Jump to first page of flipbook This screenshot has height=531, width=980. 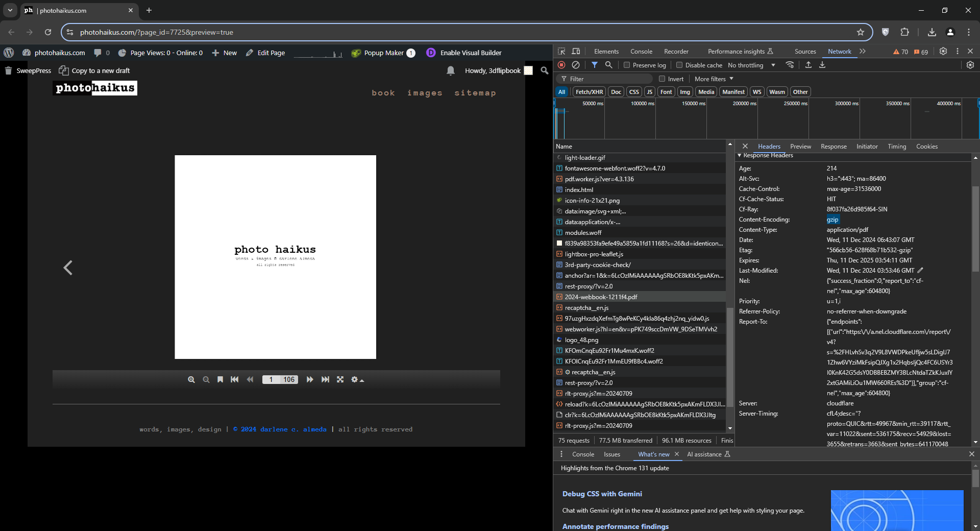click(x=235, y=379)
